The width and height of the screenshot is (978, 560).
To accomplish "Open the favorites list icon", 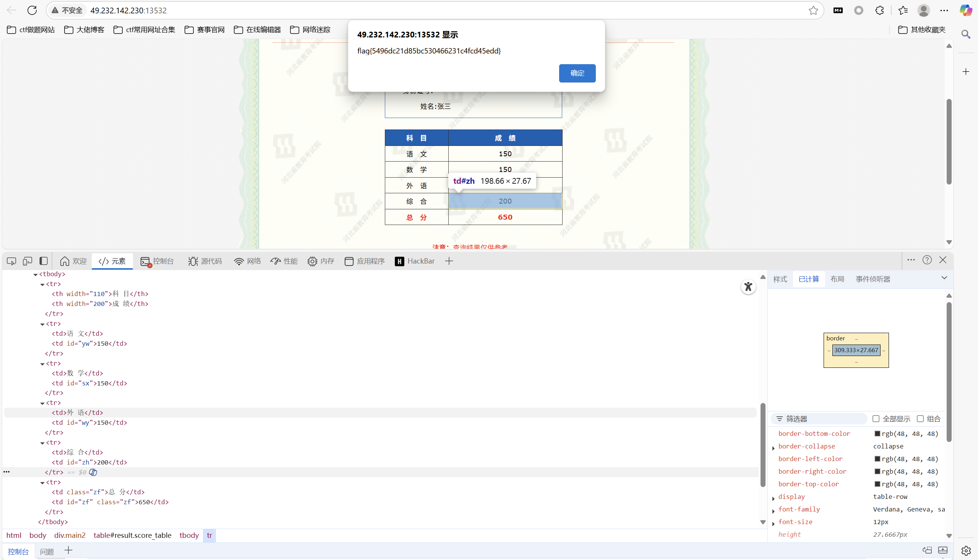I will click(903, 10).
